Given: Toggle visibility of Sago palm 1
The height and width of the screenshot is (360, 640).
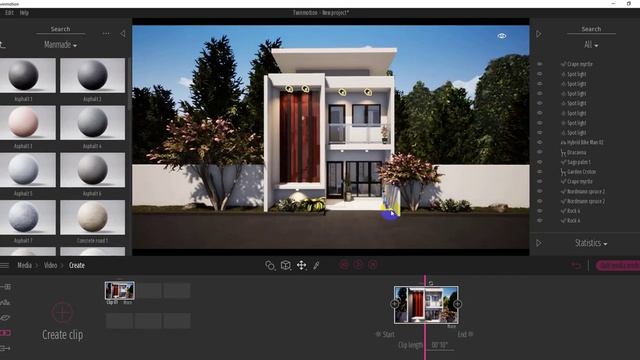Looking at the screenshot, I should point(540,162).
